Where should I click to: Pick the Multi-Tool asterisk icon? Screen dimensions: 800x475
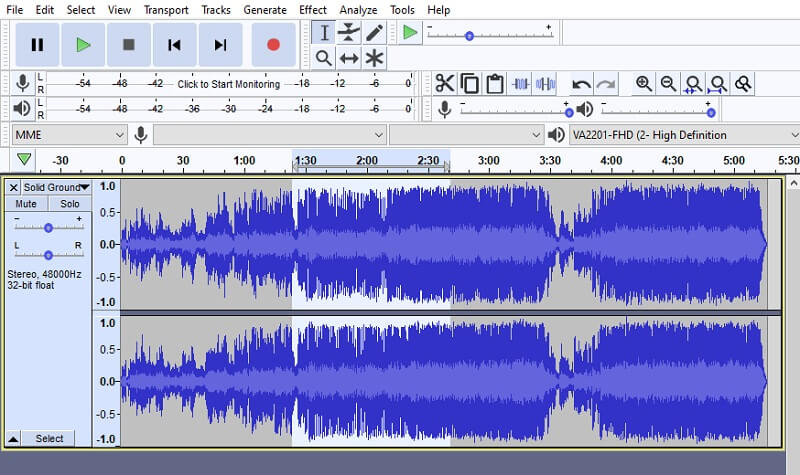(374, 58)
